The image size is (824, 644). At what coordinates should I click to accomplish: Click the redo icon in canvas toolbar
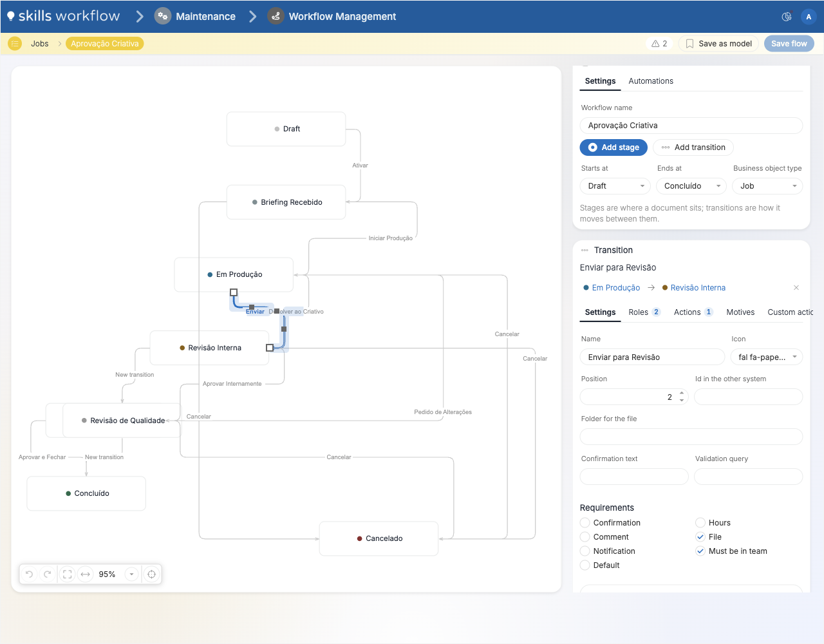pos(47,574)
